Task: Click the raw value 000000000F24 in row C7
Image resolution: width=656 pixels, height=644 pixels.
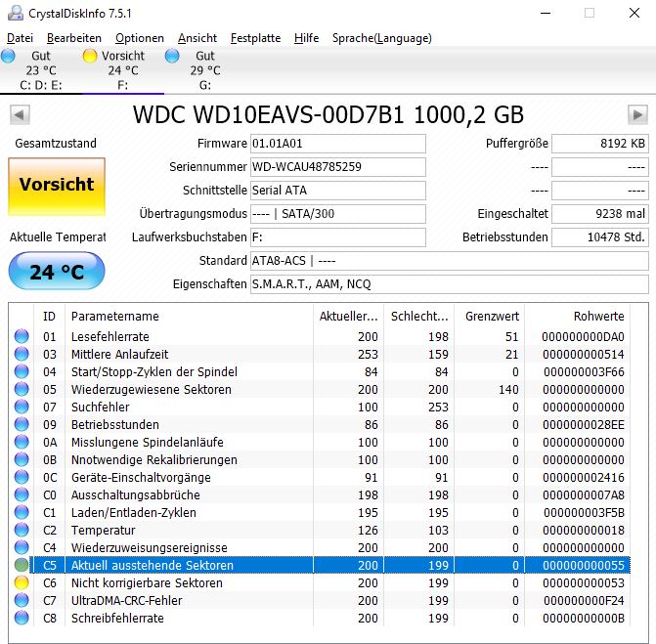Action: pos(584,600)
